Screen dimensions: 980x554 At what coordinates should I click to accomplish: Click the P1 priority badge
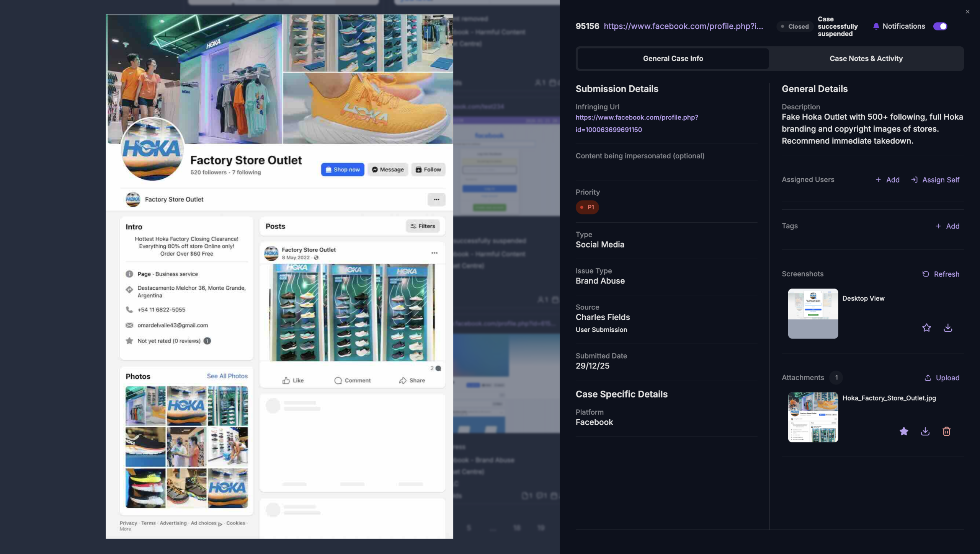pyautogui.click(x=587, y=207)
